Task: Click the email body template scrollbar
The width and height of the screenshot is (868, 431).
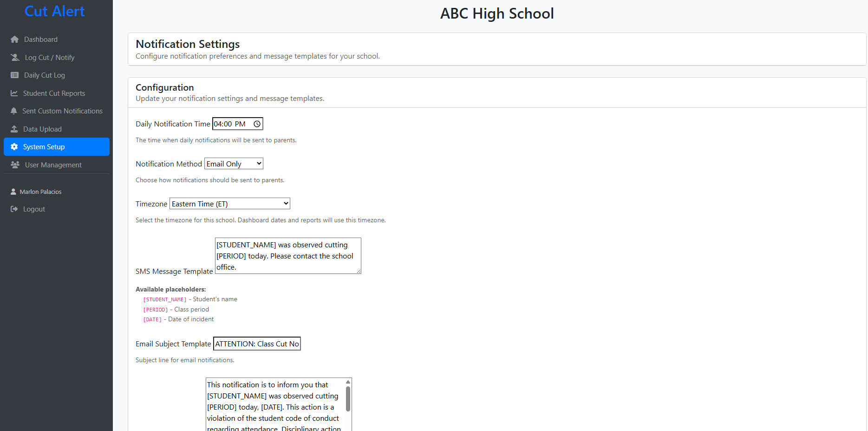Action: [348, 400]
